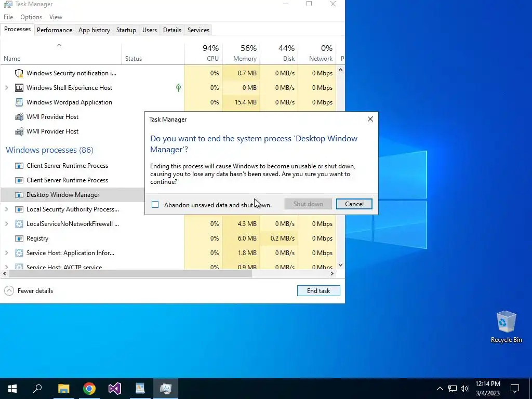Toggle Name column sort arrow
Screen dimensions: 532x399
pos(59,45)
